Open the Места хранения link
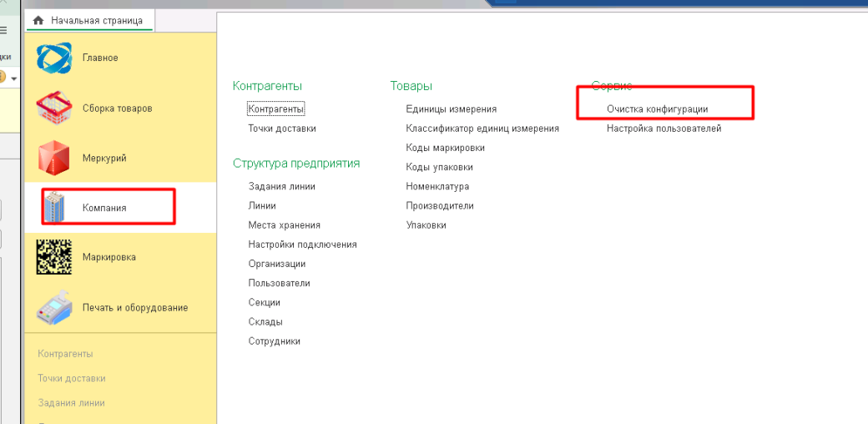Screen dimensions: 868x424 tap(285, 225)
